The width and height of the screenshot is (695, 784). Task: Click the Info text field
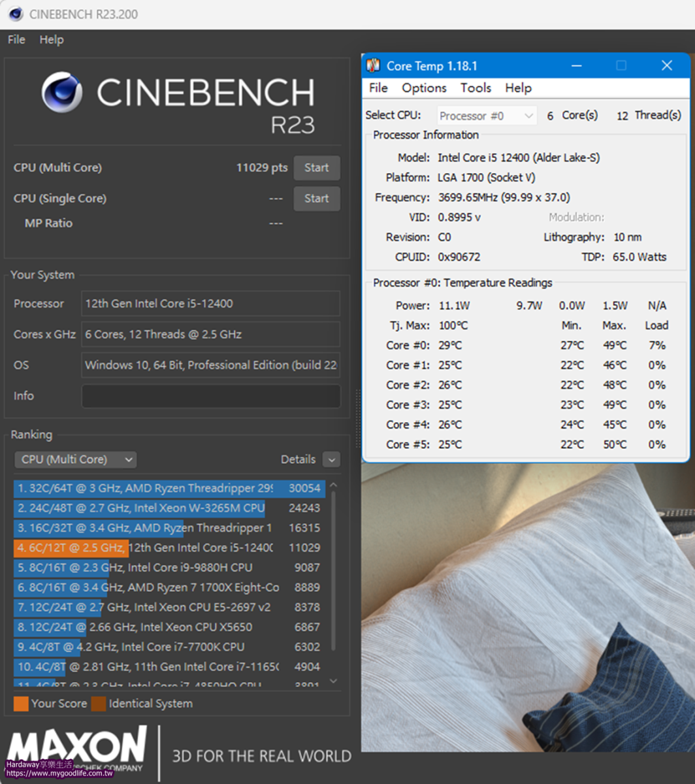pos(210,396)
